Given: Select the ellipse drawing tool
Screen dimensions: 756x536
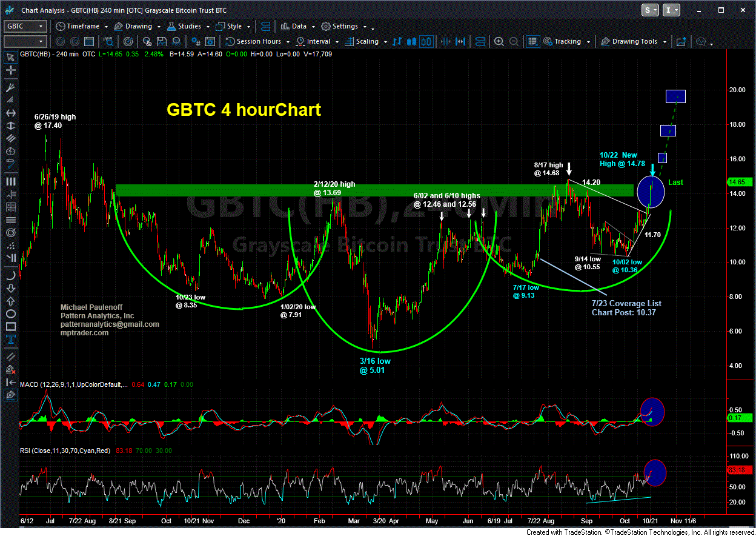Looking at the screenshot, I should click(10, 313).
